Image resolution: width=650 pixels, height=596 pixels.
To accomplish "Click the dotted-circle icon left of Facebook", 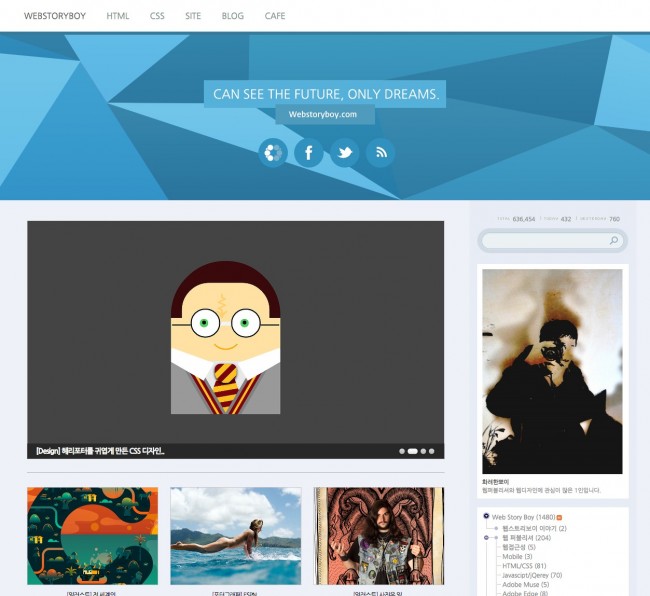I will tap(272, 152).
